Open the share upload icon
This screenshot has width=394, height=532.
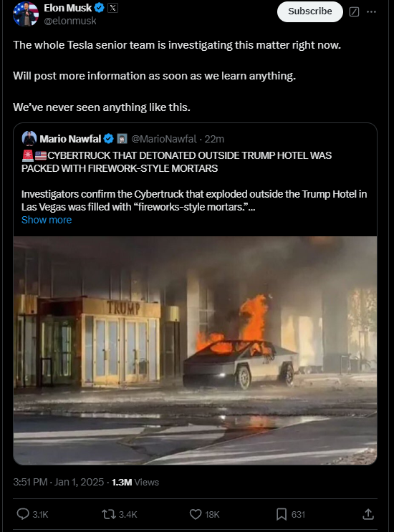(x=368, y=514)
